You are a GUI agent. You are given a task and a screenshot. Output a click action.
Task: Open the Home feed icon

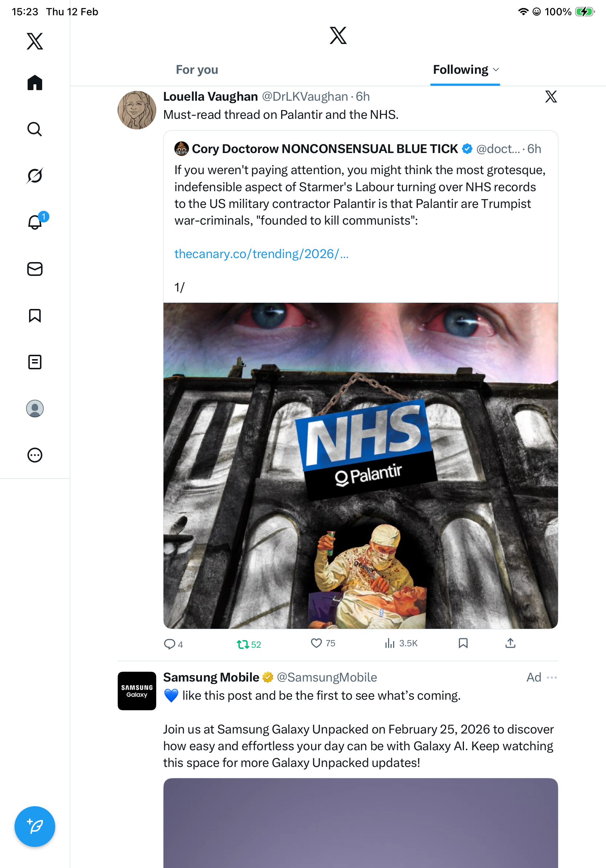(x=35, y=83)
